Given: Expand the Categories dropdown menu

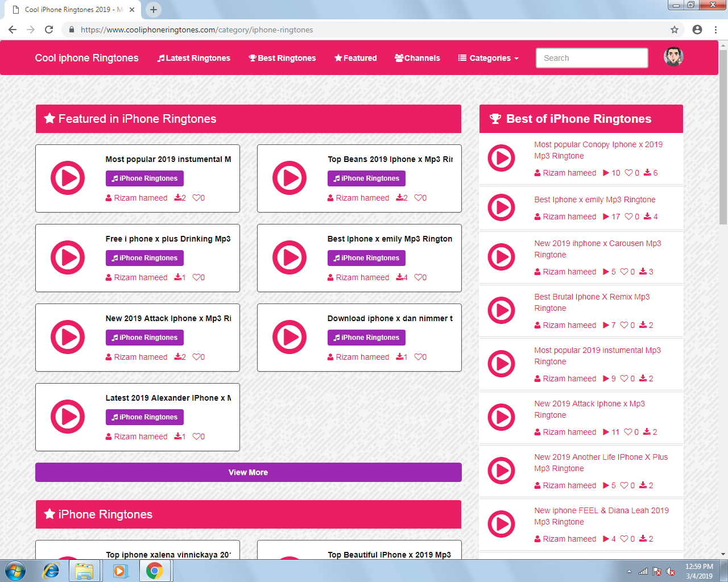Looking at the screenshot, I should click(x=489, y=58).
